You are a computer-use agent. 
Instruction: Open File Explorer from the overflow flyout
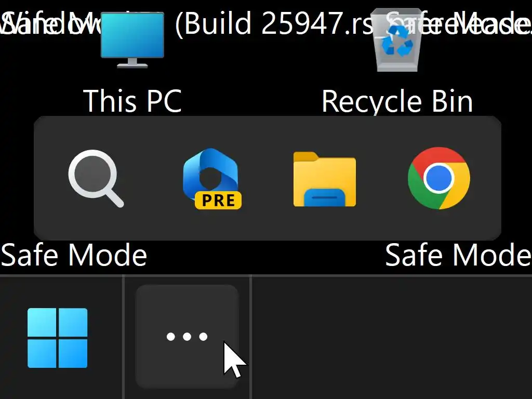coord(324,179)
